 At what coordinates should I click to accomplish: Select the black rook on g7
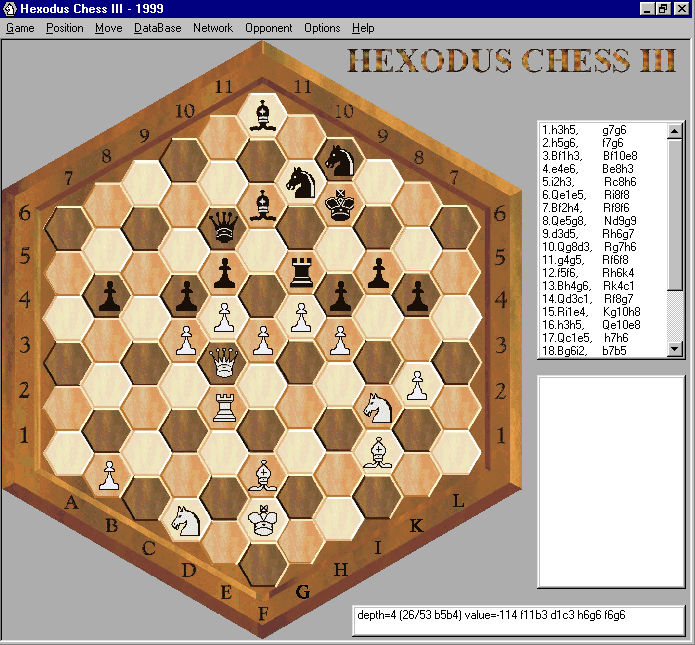coord(301,272)
